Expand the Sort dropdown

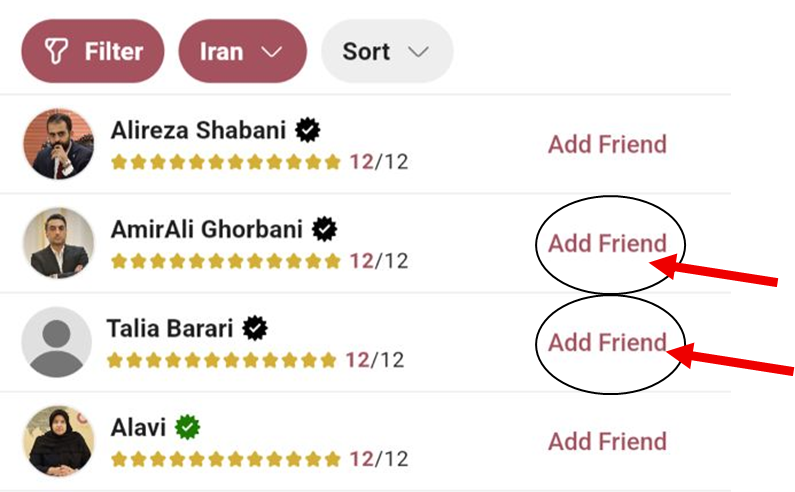click(x=386, y=51)
